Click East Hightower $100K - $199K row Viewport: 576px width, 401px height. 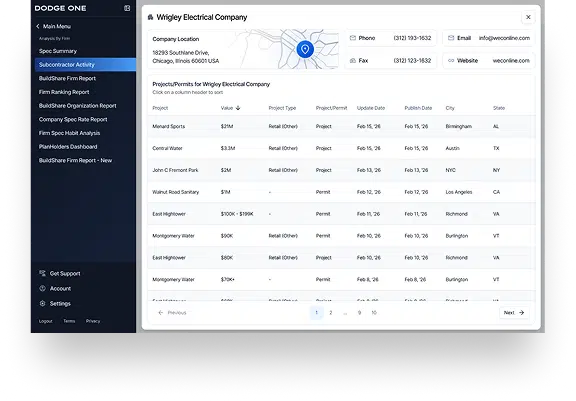(341, 214)
